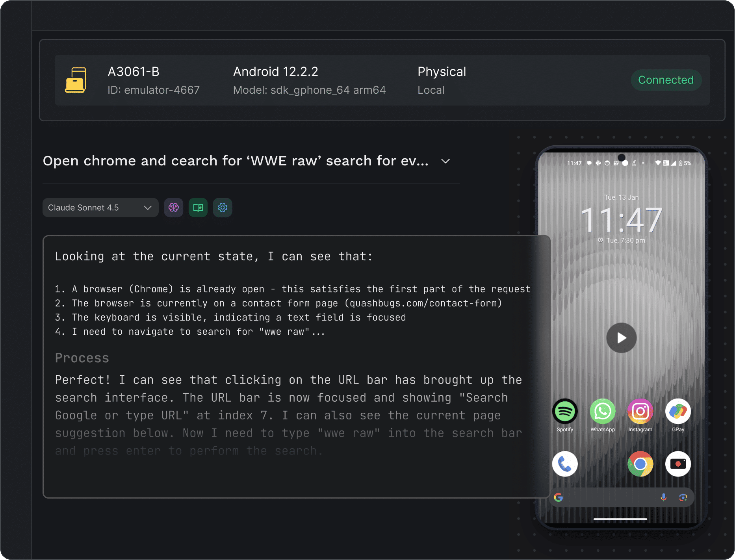Open the documentation book icon
Image resolution: width=735 pixels, height=560 pixels.
pyautogui.click(x=198, y=208)
